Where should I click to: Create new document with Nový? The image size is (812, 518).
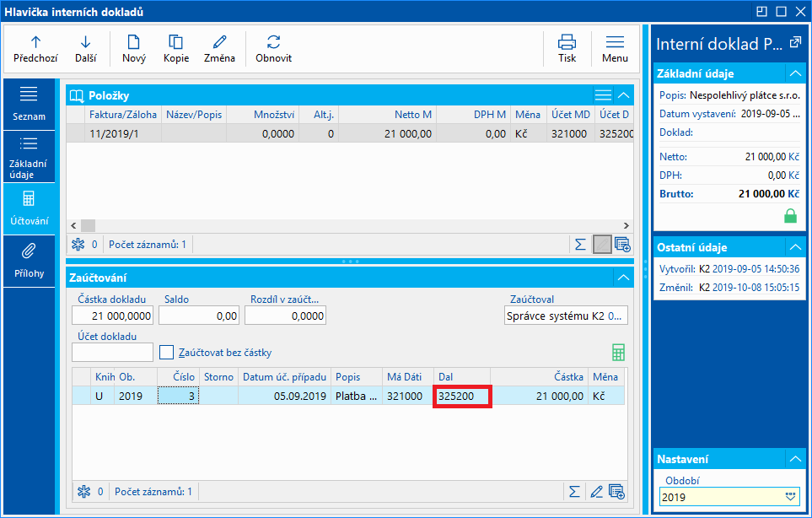point(133,49)
